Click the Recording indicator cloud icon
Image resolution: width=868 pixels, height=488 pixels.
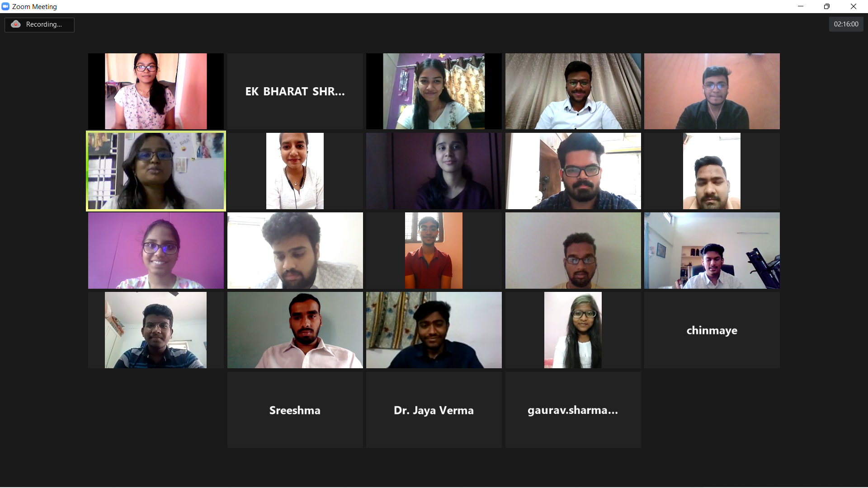click(16, 24)
